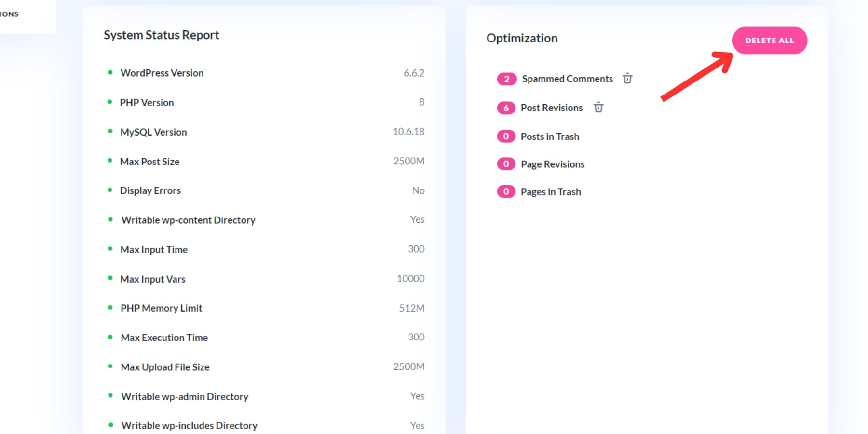This screenshot has width=868, height=434.
Task: Click the System Status Report title
Action: coord(161,34)
